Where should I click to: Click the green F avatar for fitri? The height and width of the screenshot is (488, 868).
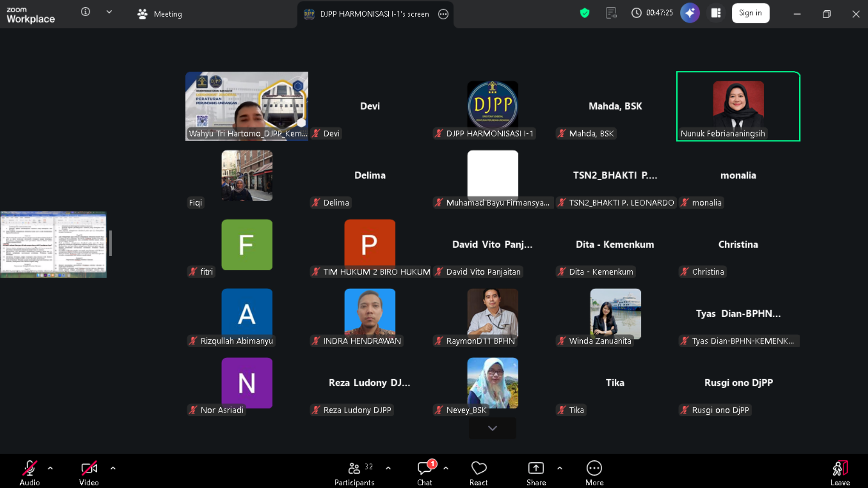(247, 245)
